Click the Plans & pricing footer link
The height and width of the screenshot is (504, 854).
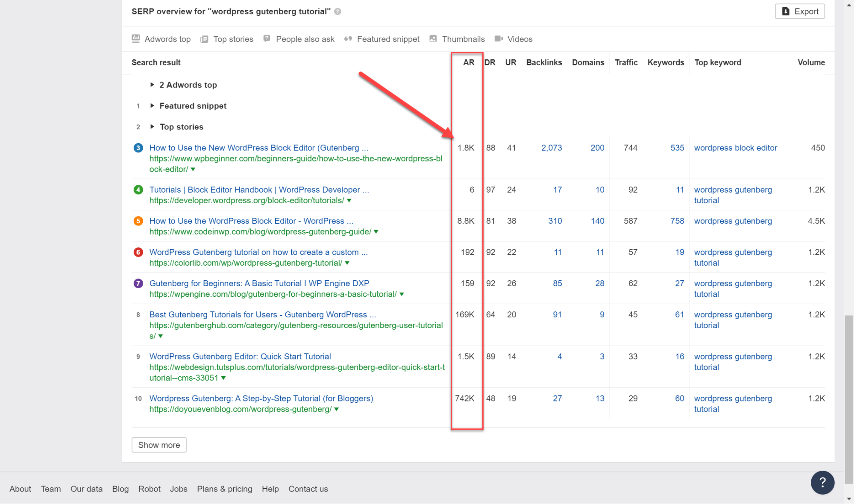225,489
